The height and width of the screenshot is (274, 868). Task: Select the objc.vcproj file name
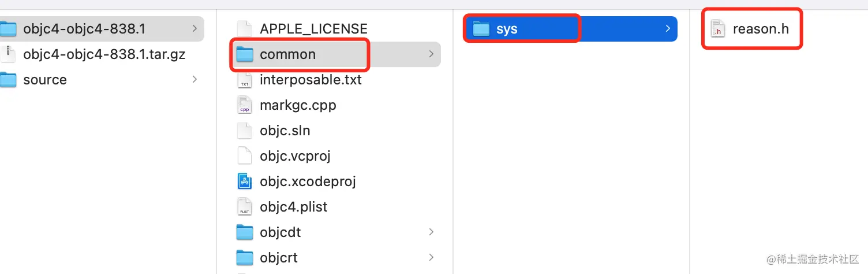coord(295,156)
